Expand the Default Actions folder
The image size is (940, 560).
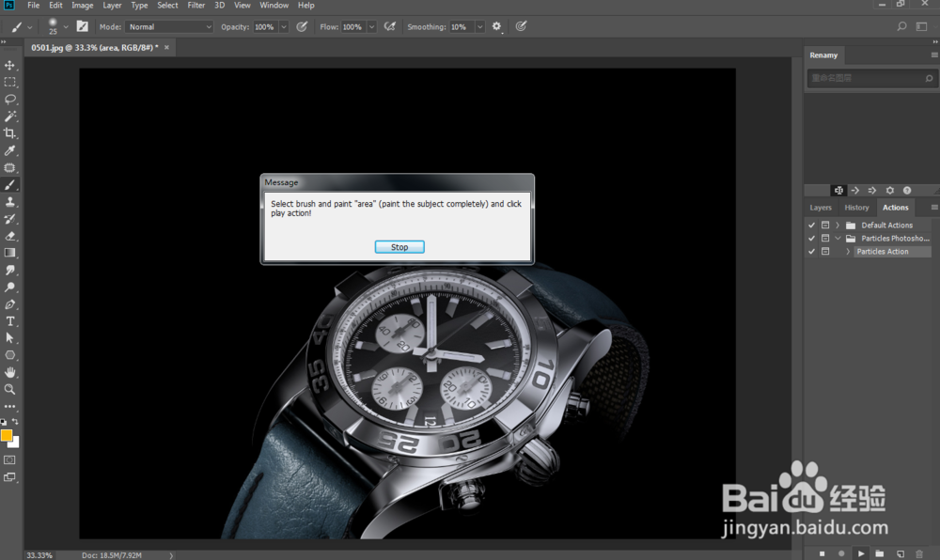coord(838,226)
